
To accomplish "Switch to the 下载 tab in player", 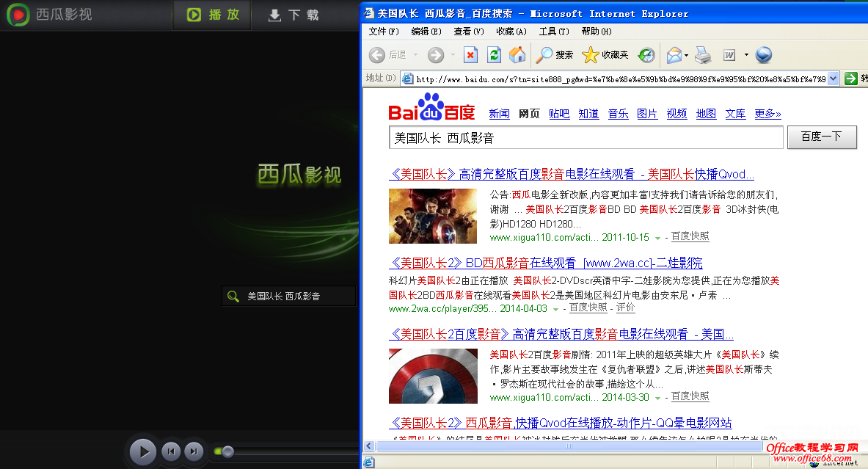I will (293, 15).
